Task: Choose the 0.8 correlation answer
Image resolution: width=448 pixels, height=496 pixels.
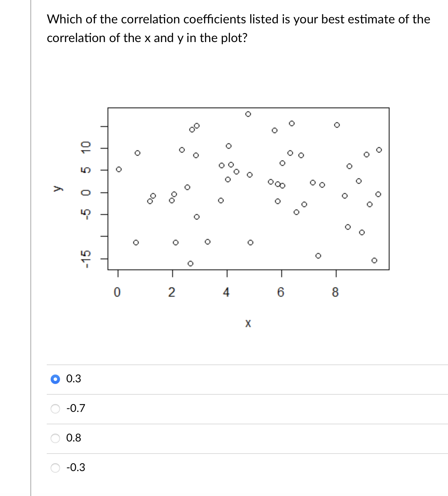Action: click(x=55, y=438)
